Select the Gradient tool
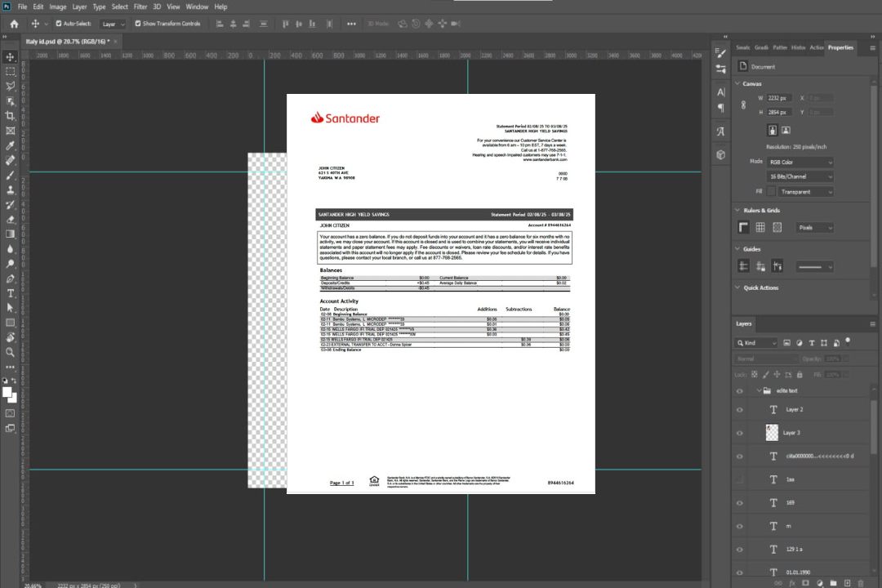 tap(10, 234)
